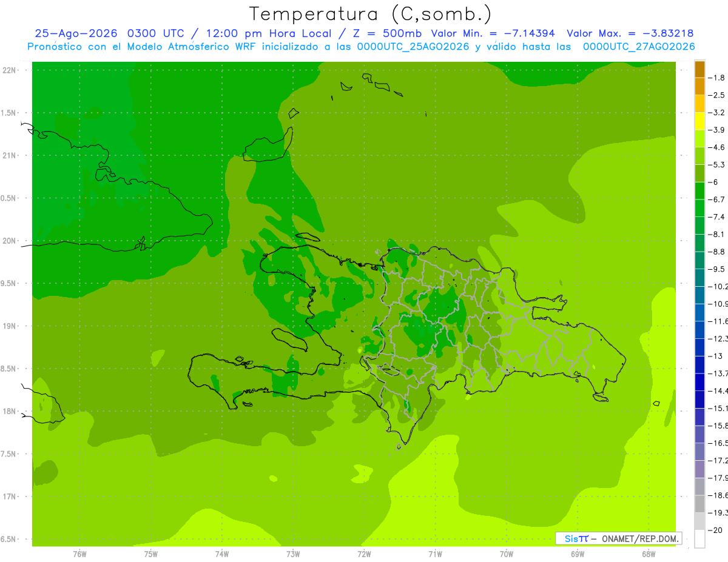The height and width of the screenshot is (562, 728).
Task: Click the "-3.9" colorbar value
Action: click(717, 130)
